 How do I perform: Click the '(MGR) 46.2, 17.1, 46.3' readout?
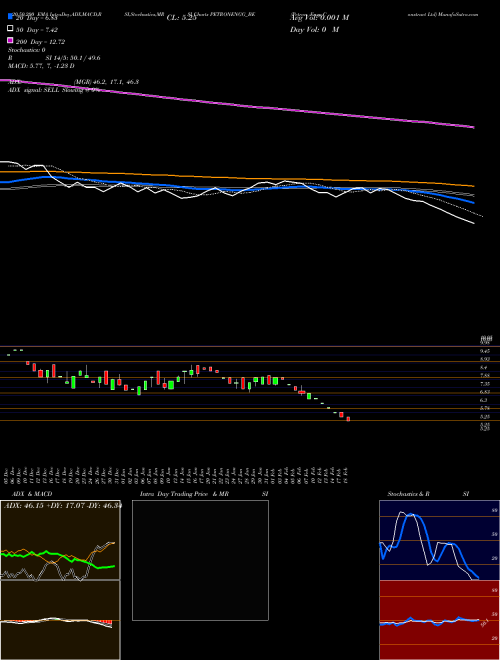(106, 82)
